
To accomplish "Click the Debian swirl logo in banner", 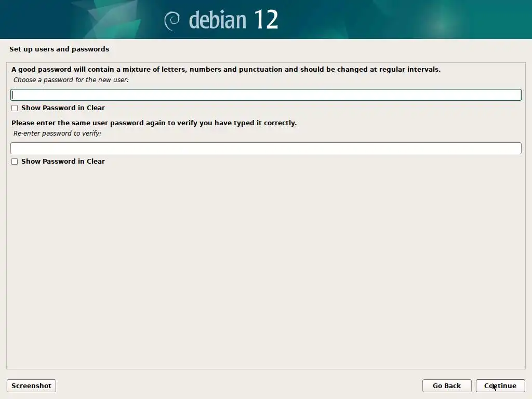I will pyautogui.click(x=172, y=21).
